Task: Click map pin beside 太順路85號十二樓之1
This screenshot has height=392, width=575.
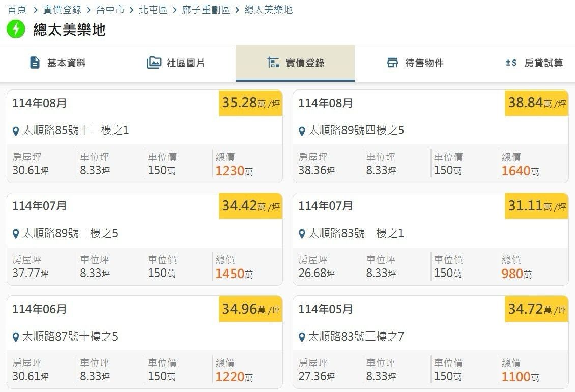Action: (x=16, y=131)
